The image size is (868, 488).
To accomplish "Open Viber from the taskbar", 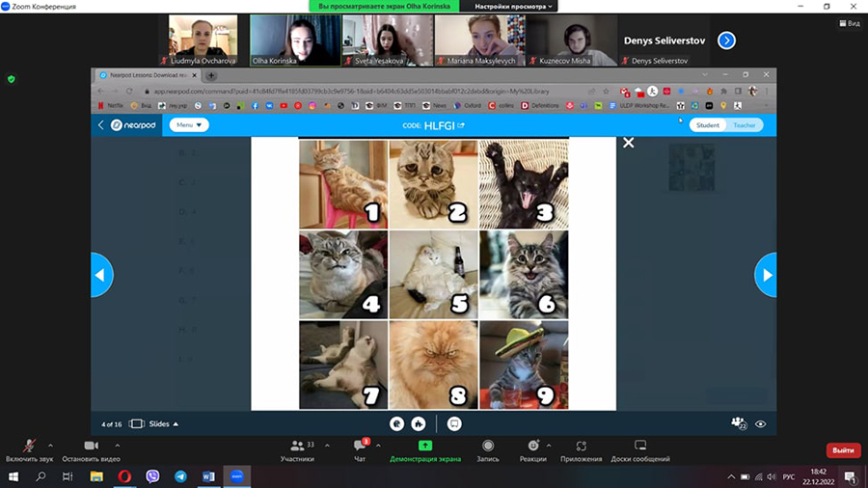I will [152, 476].
